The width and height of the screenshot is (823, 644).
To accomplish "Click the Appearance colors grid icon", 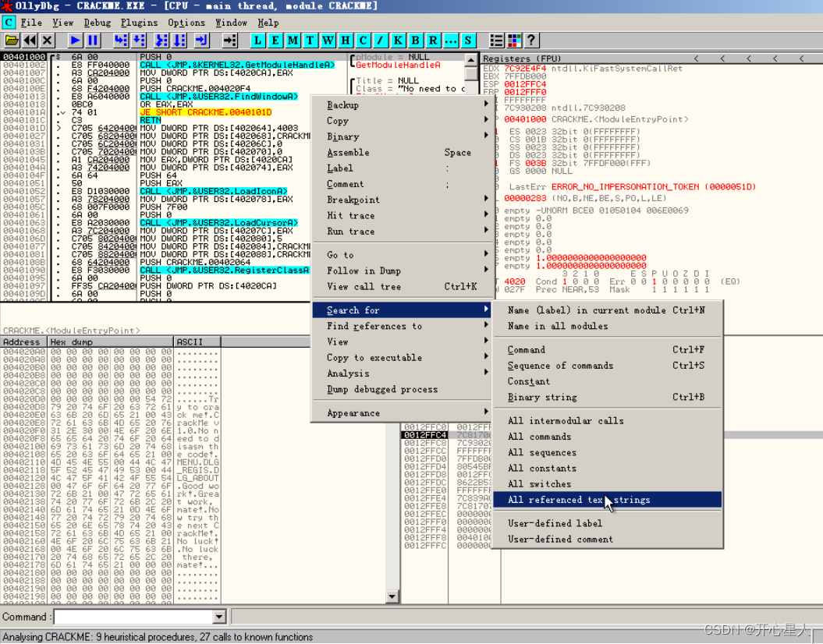I will (x=514, y=41).
